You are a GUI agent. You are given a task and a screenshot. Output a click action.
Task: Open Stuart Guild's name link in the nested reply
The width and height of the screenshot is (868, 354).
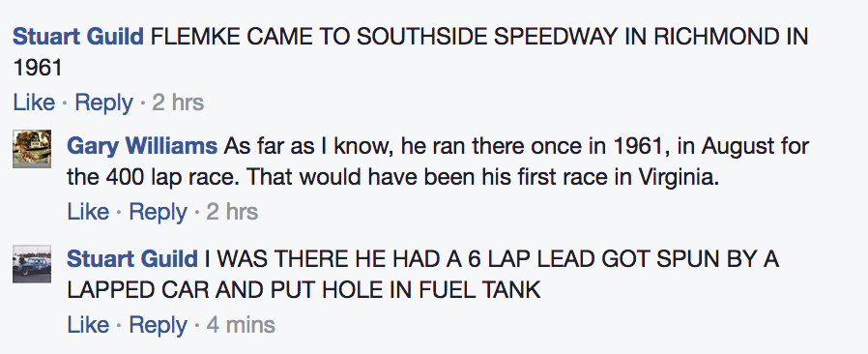click(132, 258)
